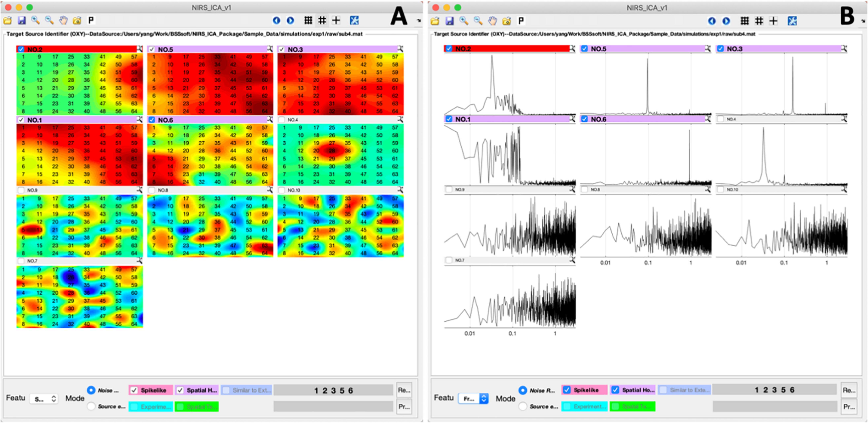Open Featu dropdown in window A
The width and height of the screenshot is (868, 423).
(x=44, y=399)
